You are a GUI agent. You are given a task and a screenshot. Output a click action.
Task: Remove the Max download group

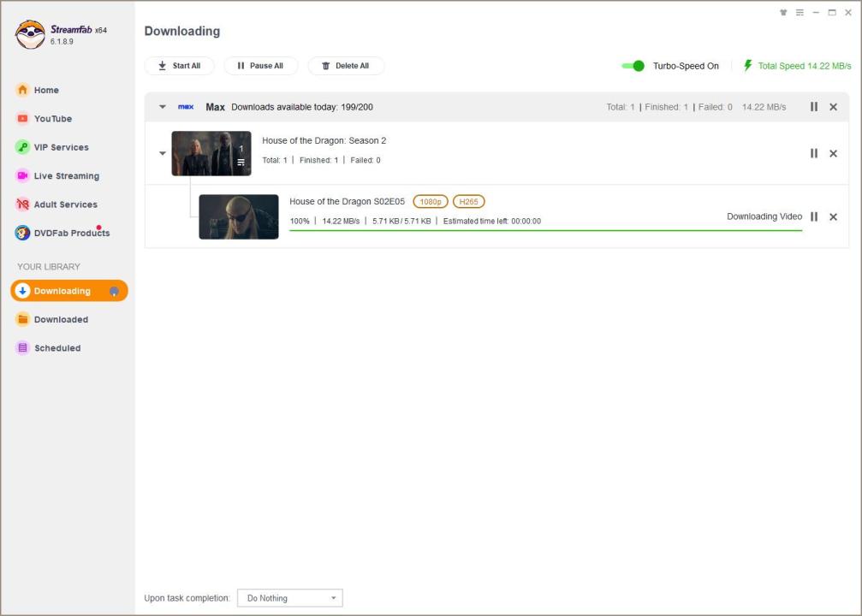[834, 107]
